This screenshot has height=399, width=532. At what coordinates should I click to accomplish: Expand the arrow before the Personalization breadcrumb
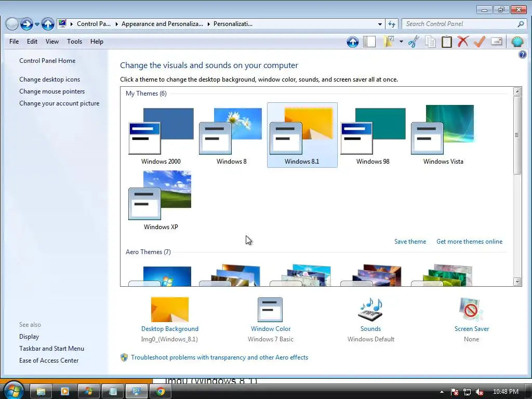[208, 24]
